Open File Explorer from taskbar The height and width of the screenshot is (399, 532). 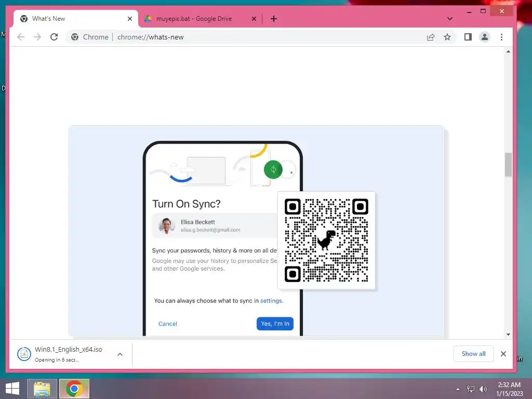point(42,389)
